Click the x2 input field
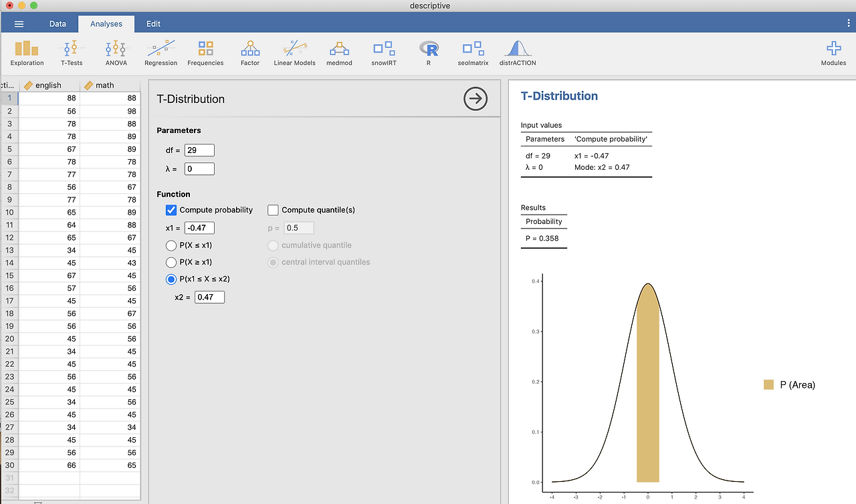 pyautogui.click(x=210, y=297)
